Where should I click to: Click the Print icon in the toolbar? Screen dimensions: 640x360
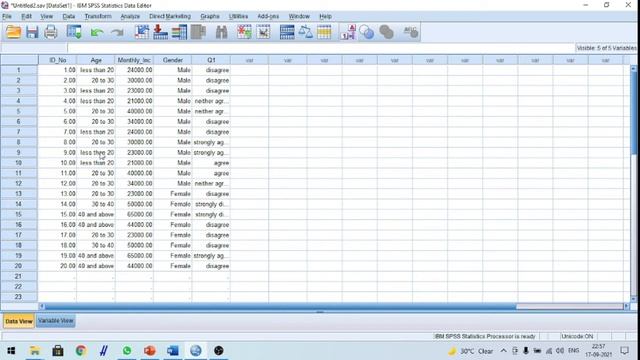51,32
